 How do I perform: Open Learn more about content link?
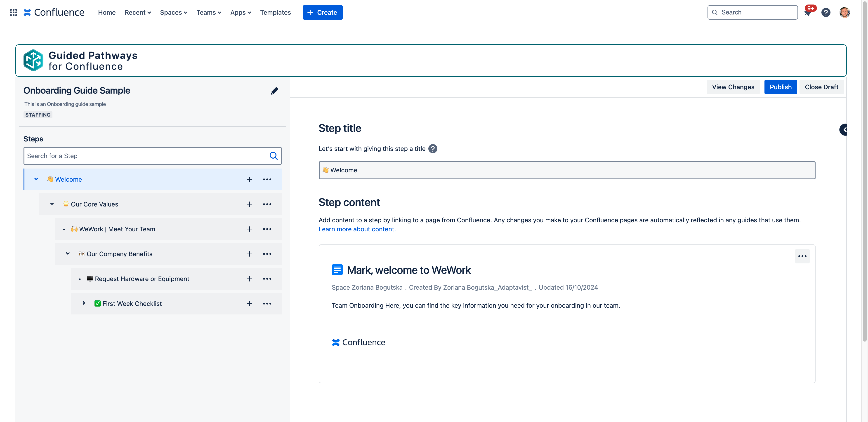tap(357, 229)
